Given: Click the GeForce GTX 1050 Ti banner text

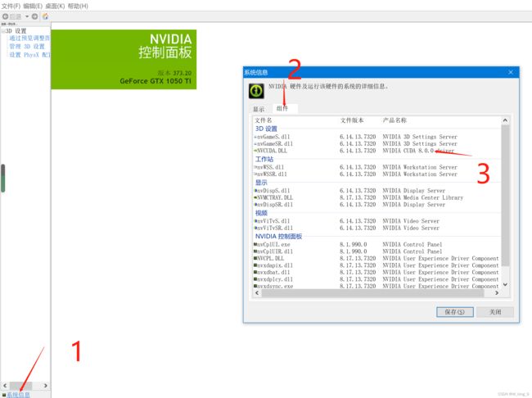Looking at the screenshot, I should click(156, 81).
